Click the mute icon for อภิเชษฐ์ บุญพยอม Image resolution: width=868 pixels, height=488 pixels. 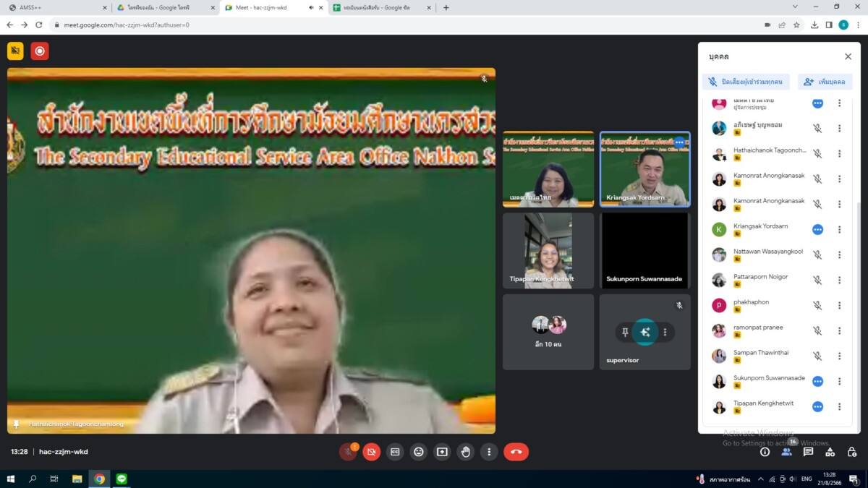(x=817, y=129)
